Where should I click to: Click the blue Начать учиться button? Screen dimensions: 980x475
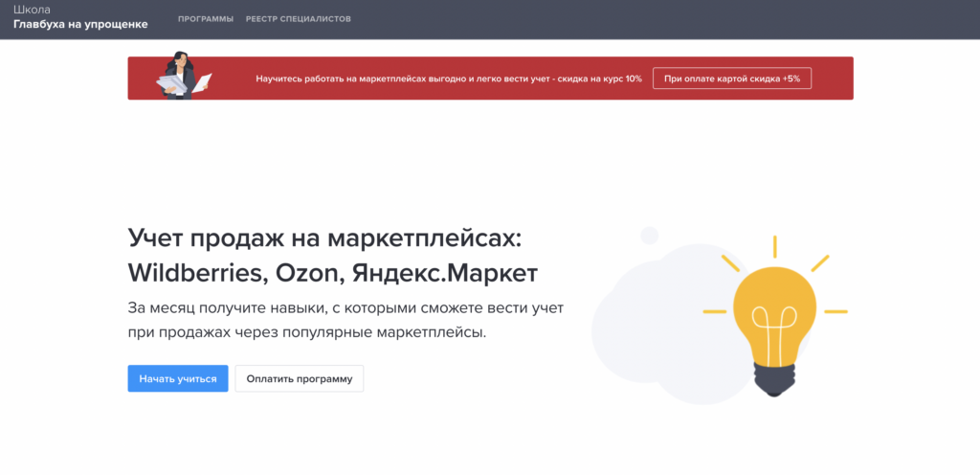(178, 378)
